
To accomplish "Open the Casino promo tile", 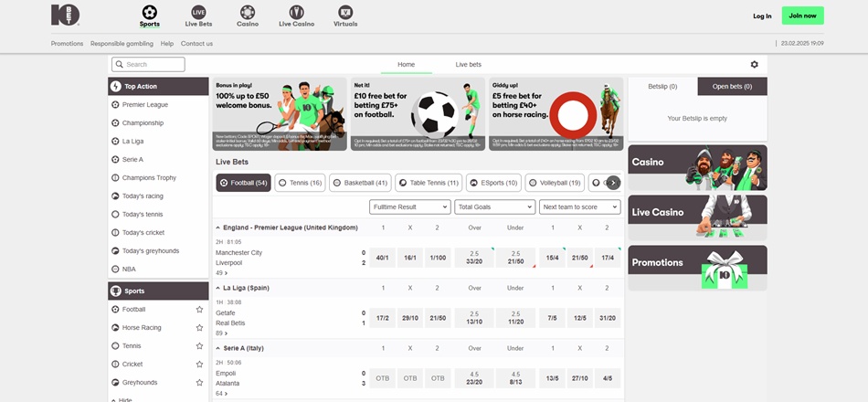I will (697, 168).
